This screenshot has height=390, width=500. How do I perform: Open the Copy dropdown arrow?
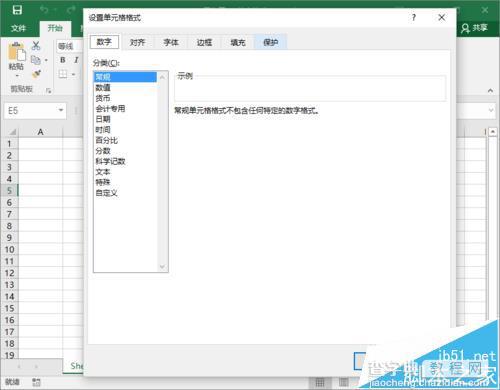click(x=46, y=60)
